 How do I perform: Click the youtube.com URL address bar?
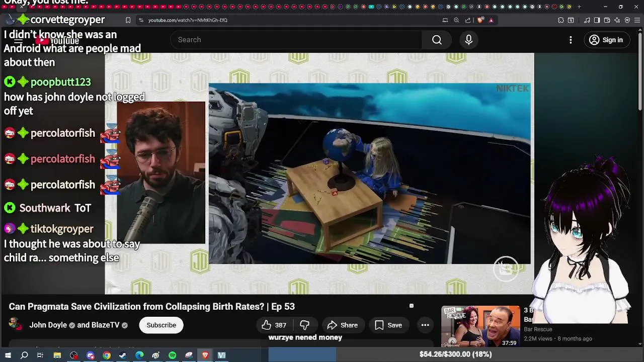(x=188, y=20)
